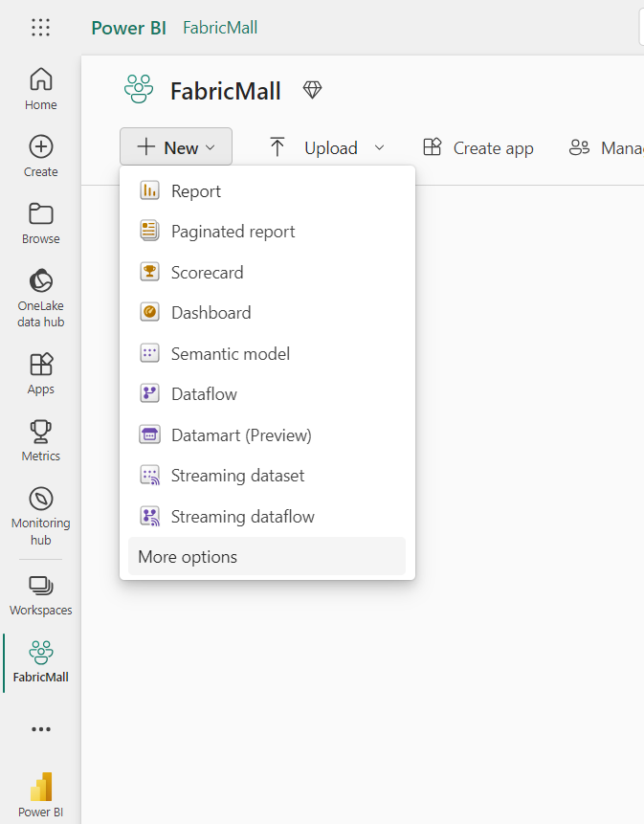Open the sidebar ellipsis more menu
The image size is (644, 824).
pos(40,729)
